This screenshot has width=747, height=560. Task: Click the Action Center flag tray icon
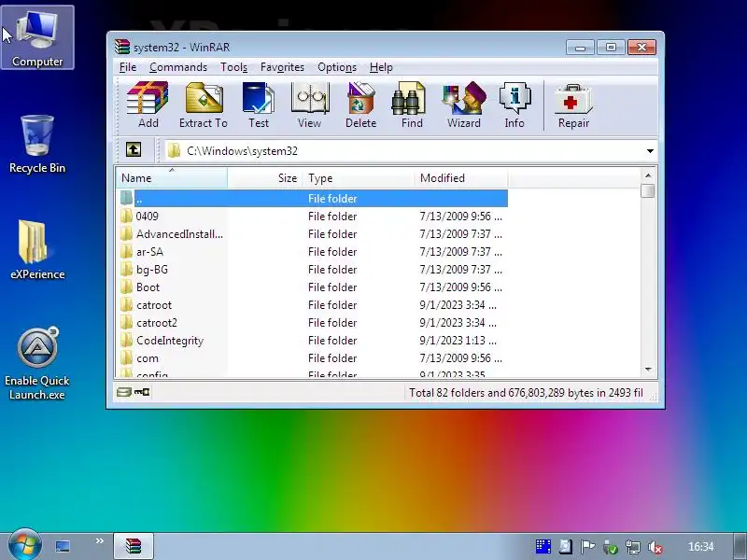coord(587,547)
